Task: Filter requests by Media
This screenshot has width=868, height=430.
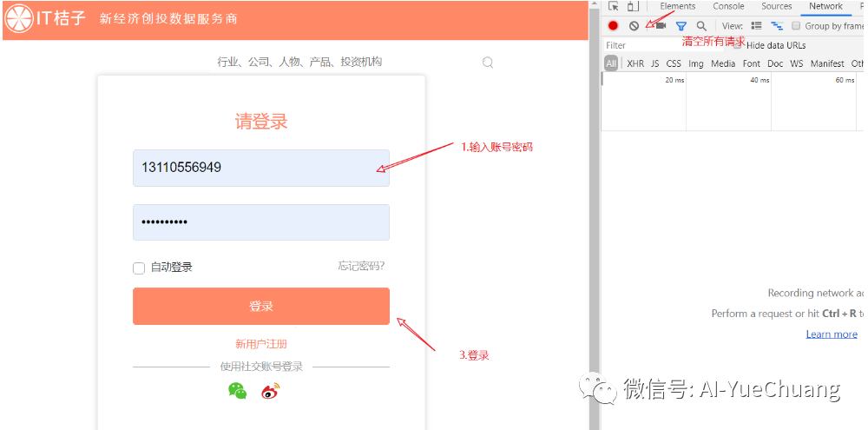Action: coord(723,63)
